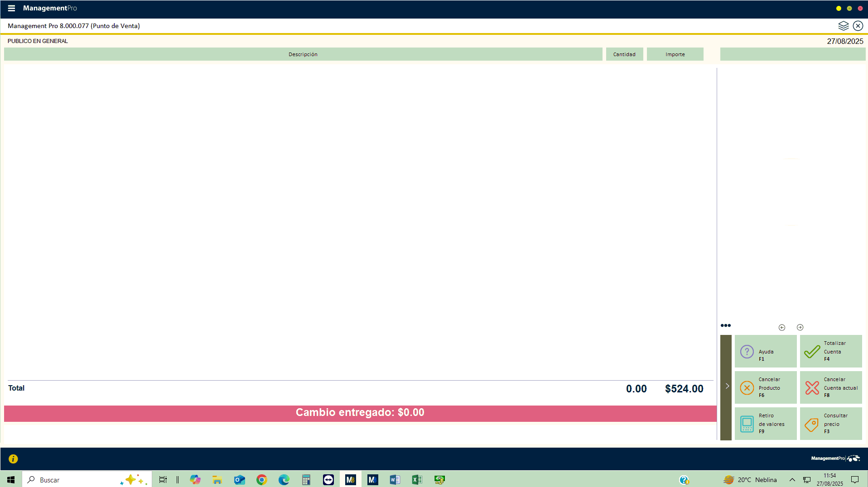The image size is (868, 487).
Task: Launch Copilot from the taskbar
Action: [195, 480]
